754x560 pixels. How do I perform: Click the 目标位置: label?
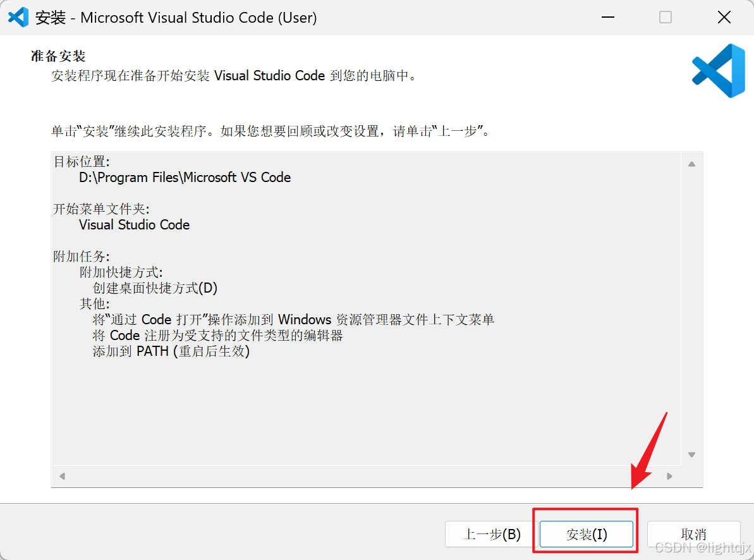(x=82, y=162)
